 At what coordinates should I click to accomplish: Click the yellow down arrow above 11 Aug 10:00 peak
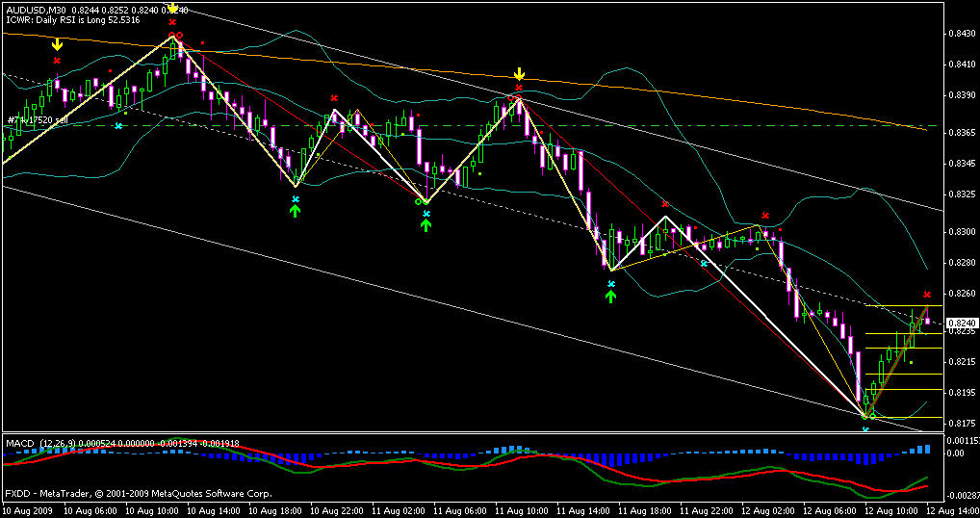[519, 74]
